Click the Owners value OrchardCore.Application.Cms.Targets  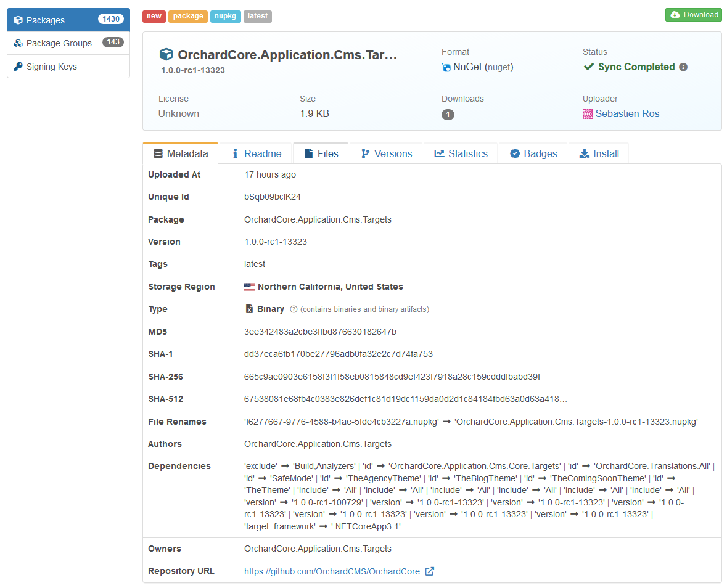coord(318,549)
